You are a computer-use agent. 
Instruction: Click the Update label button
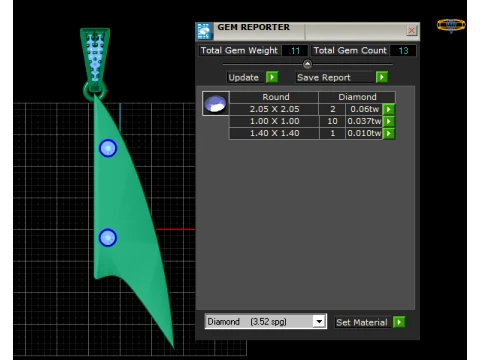point(244,77)
